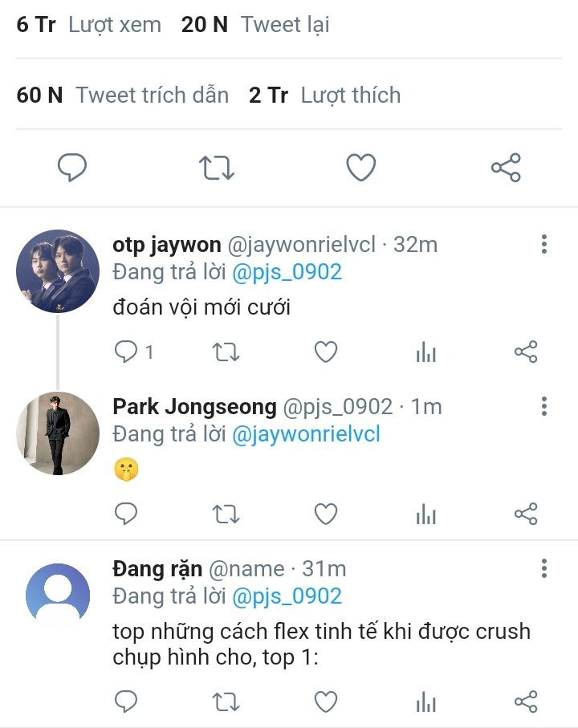Reply to otp jaywon's comment
578x728 pixels.
pyautogui.click(x=126, y=352)
